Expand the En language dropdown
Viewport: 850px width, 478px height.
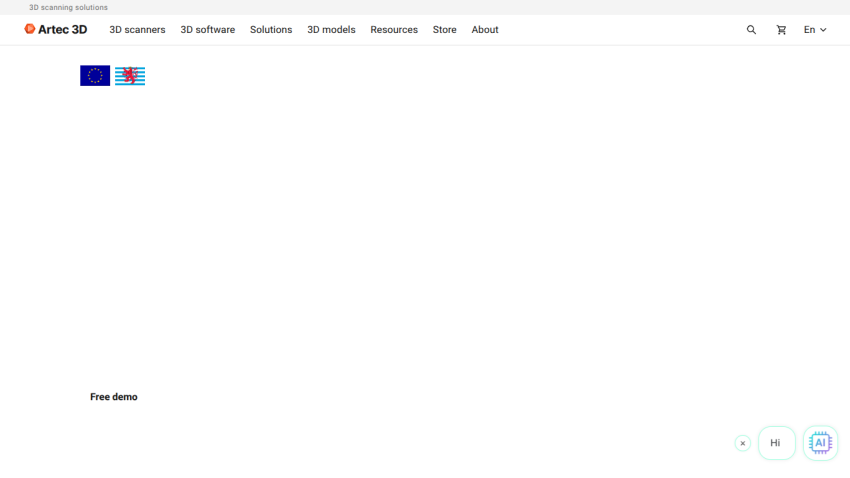(x=815, y=30)
